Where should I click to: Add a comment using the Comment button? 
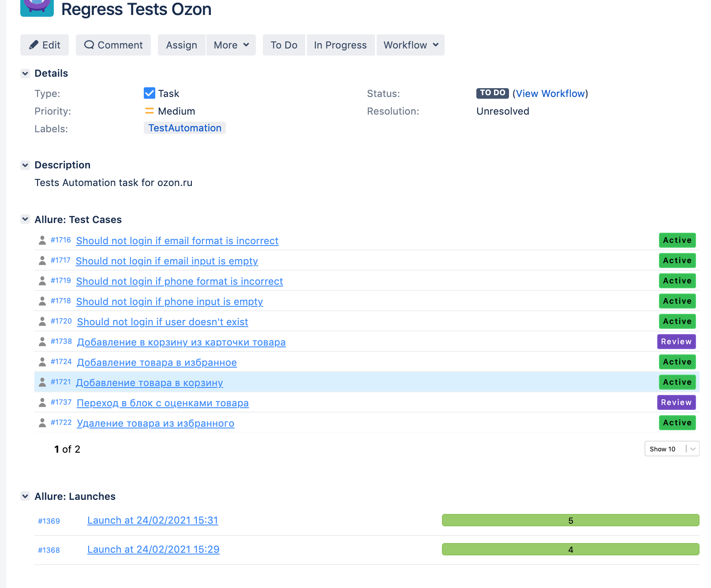pos(113,45)
